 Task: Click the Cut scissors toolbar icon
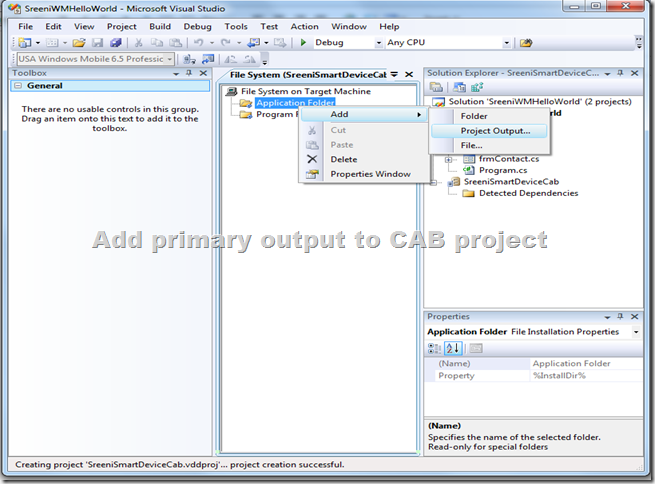[139, 43]
